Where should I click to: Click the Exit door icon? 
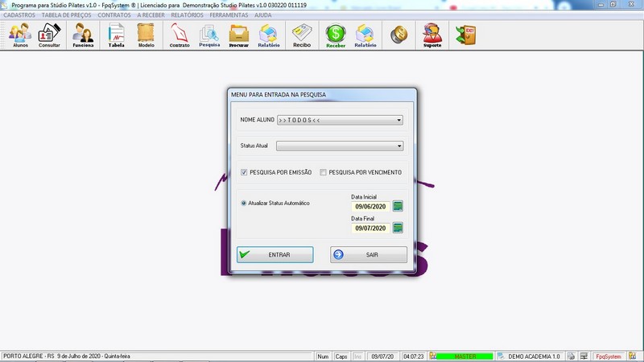point(466,35)
